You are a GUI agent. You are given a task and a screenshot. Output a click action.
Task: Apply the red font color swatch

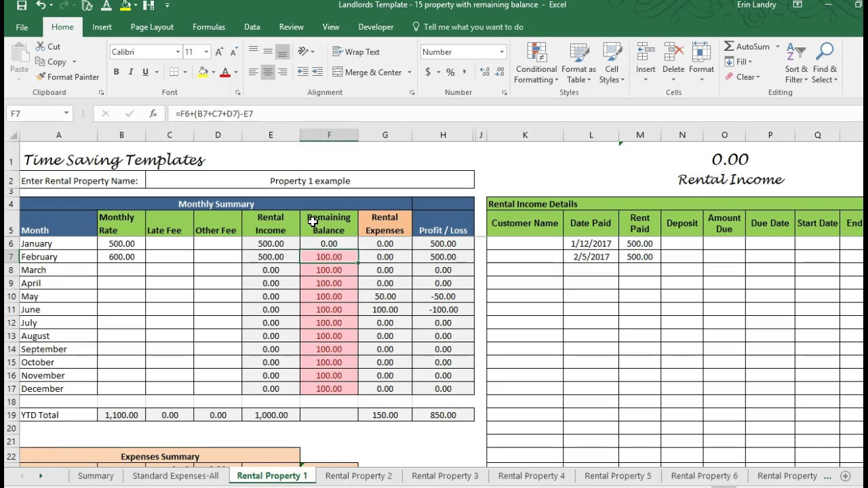pos(225,73)
